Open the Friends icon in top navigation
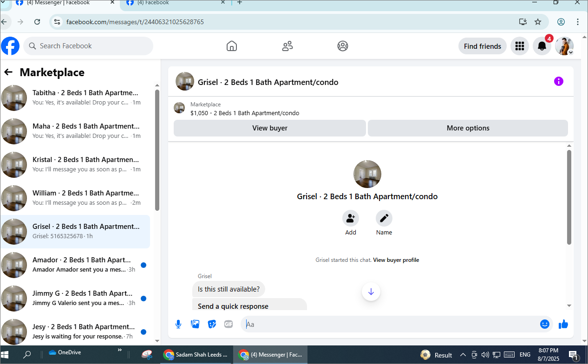The image size is (588, 364). [x=287, y=46]
